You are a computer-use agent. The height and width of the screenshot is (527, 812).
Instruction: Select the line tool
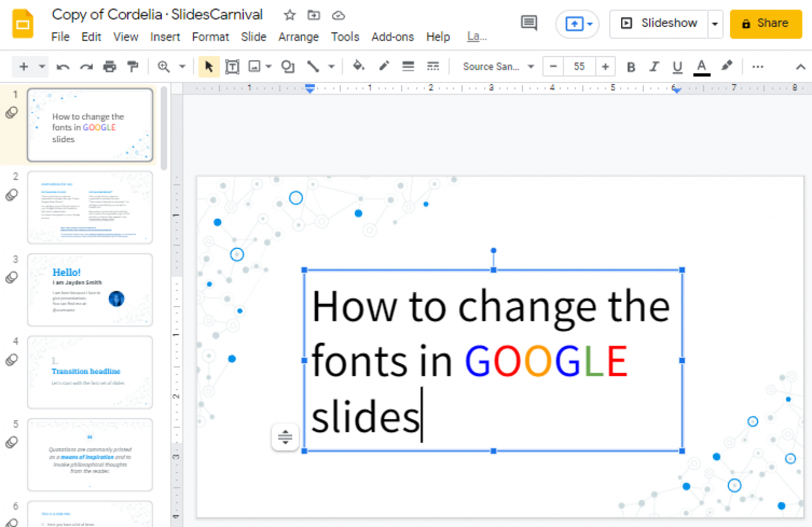313,67
